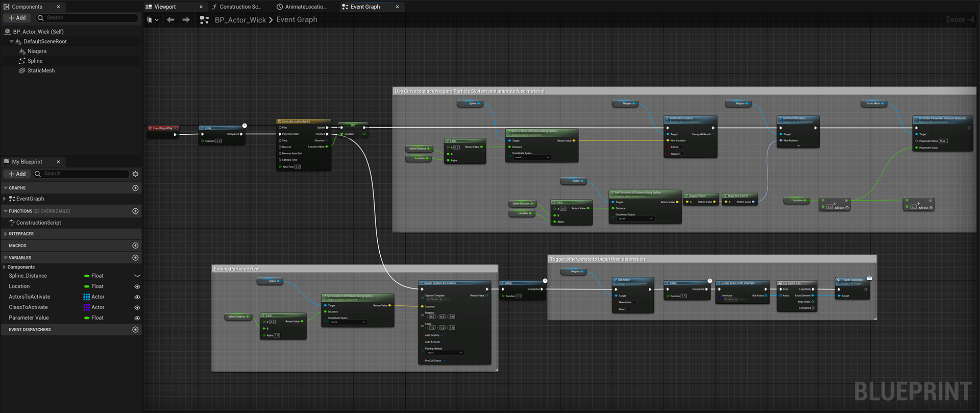Image resolution: width=980 pixels, height=413 pixels.
Task: Click the Spline component icon
Action: (x=22, y=61)
